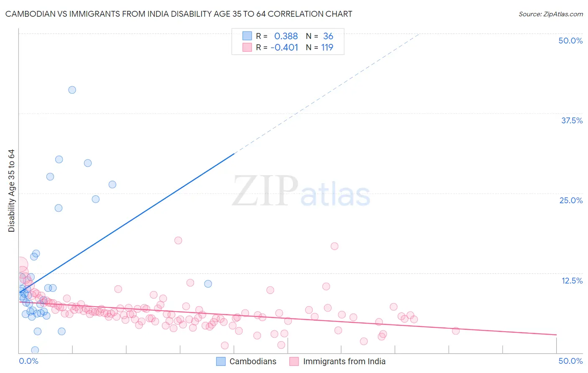The image size is (588, 373).
Task: Click the 25.0% y-axis label
Action: 571,200
